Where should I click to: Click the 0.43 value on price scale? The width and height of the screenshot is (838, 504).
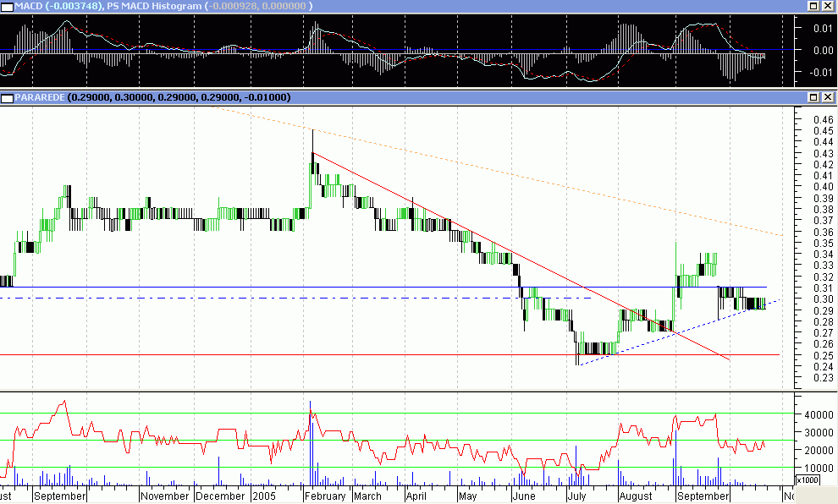coord(823,153)
